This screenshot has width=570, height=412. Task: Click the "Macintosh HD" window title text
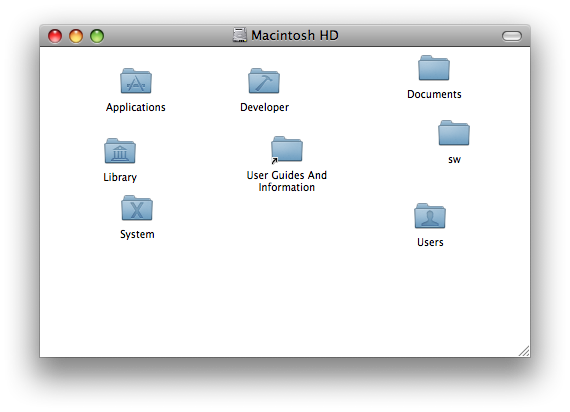pyautogui.click(x=295, y=35)
